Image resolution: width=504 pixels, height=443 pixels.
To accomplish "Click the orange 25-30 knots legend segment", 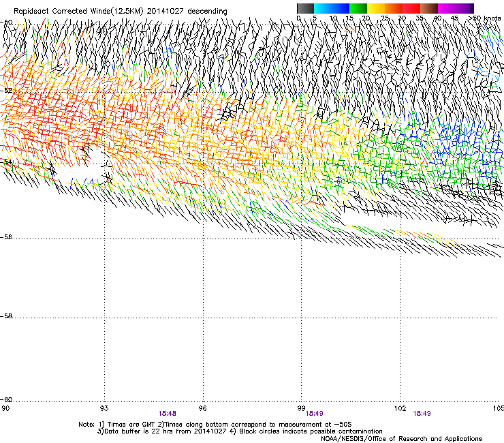I will point(394,8).
